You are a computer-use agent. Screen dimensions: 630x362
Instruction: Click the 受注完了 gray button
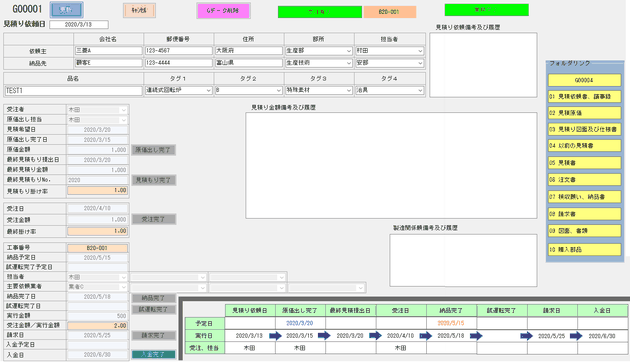(x=153, y=219)
